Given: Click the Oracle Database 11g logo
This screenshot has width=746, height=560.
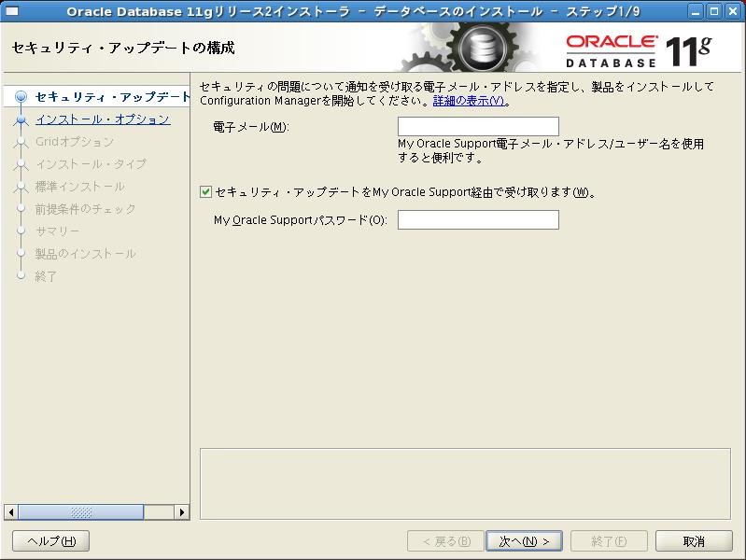Looking at the screenshot, I should tap(639, 50).
